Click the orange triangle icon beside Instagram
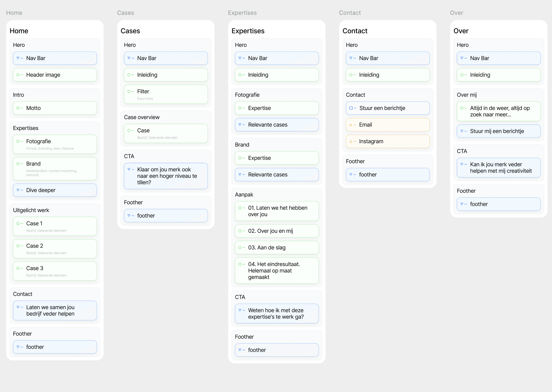Screen dimensions: 552x392 tap(351, 141)
